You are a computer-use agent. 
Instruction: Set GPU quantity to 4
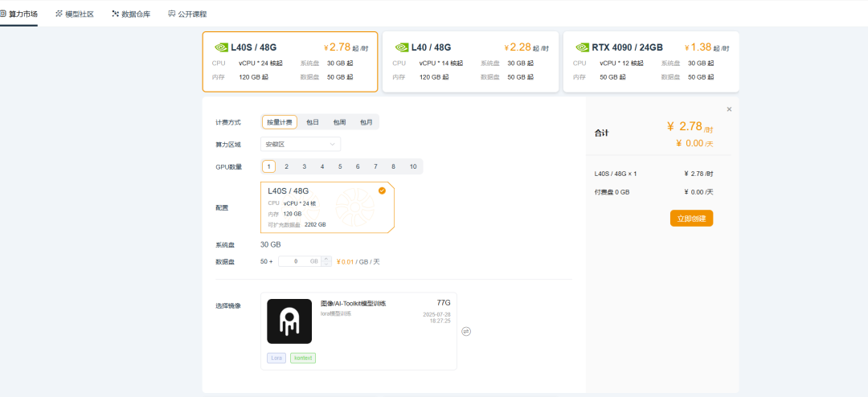click(322, 166)
